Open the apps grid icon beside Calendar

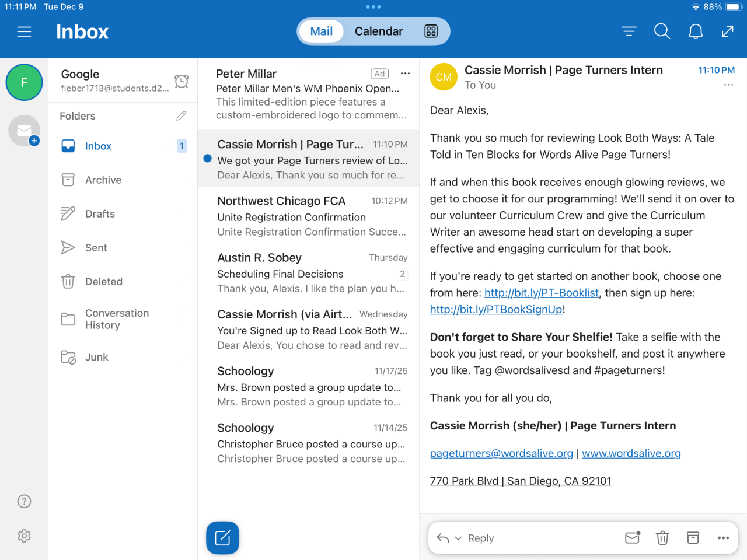pyautogui.click(x=431, y=32)
